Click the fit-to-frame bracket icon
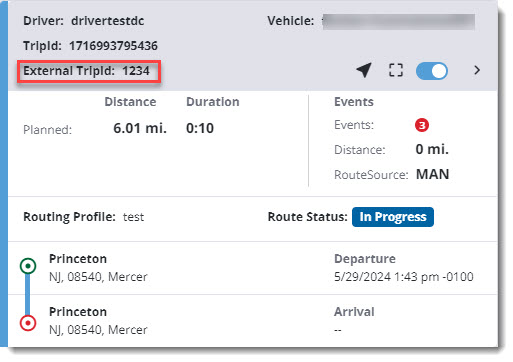Viewport: 513px width, 362px height. (396, 70)
